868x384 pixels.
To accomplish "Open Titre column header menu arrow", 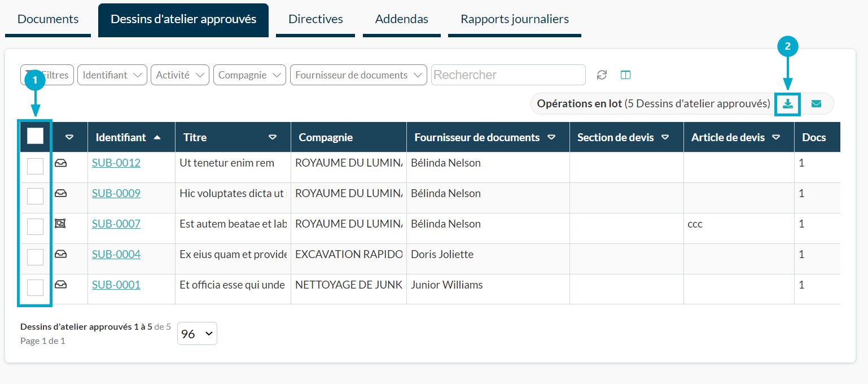I will [x=273, y=137].
